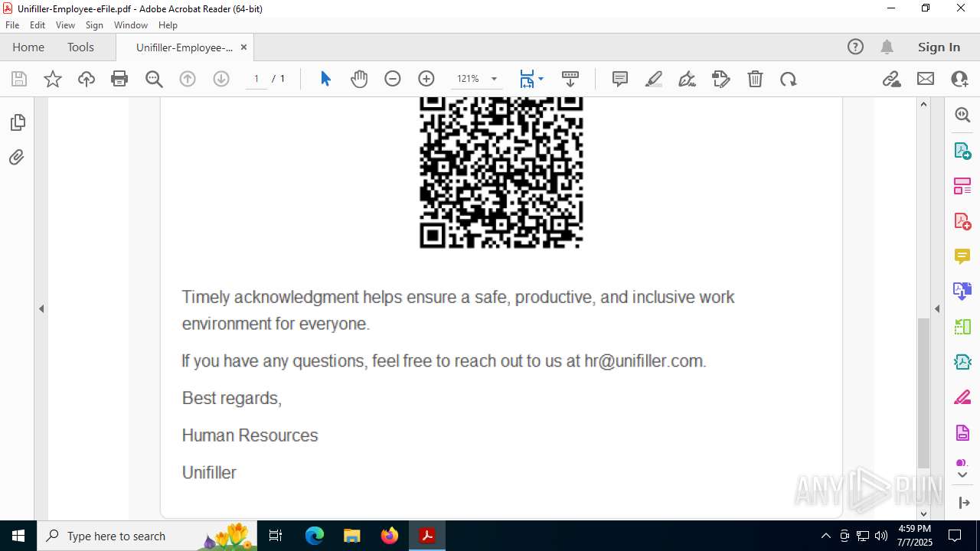Viewport: 980px width, 551px height.
Task: Click the stamp tool icon
Action: tap(721, 79)
